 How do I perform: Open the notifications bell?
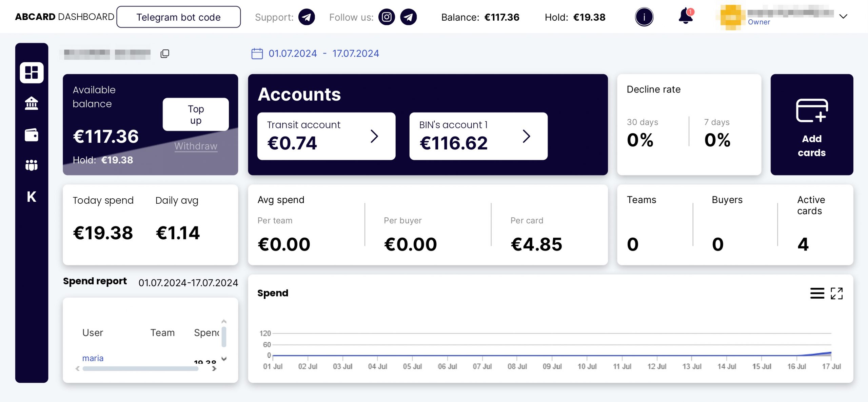(686, 16)
